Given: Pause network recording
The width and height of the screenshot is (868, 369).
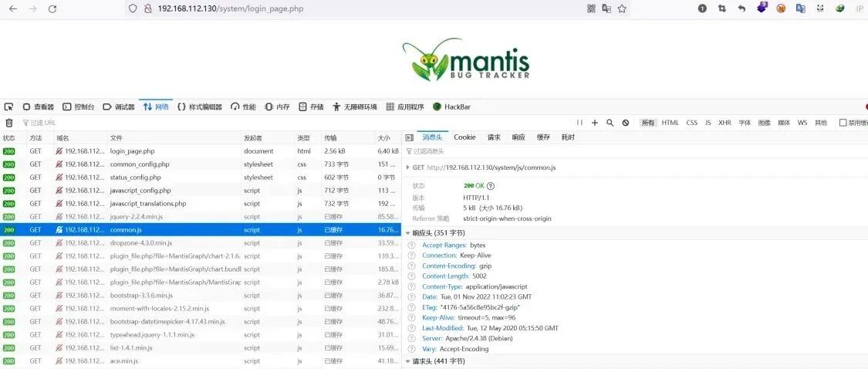Looking at the screenshot, I should 579,123.
